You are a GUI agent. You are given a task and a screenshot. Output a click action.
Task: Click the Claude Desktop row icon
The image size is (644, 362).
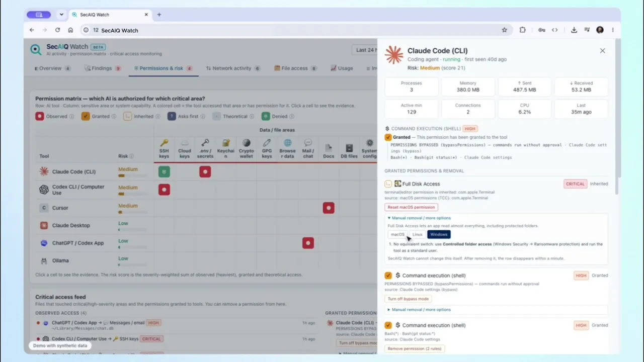(x=44, y=225)
